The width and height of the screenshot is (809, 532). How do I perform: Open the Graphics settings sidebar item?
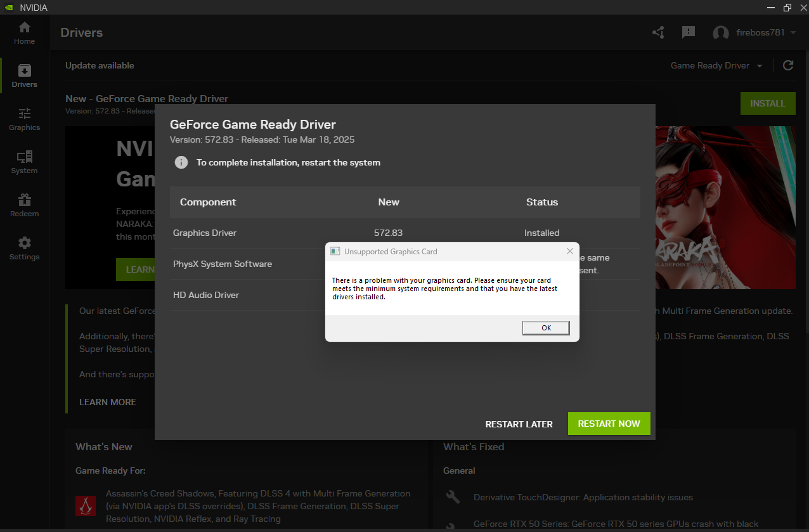pos(24,119)
